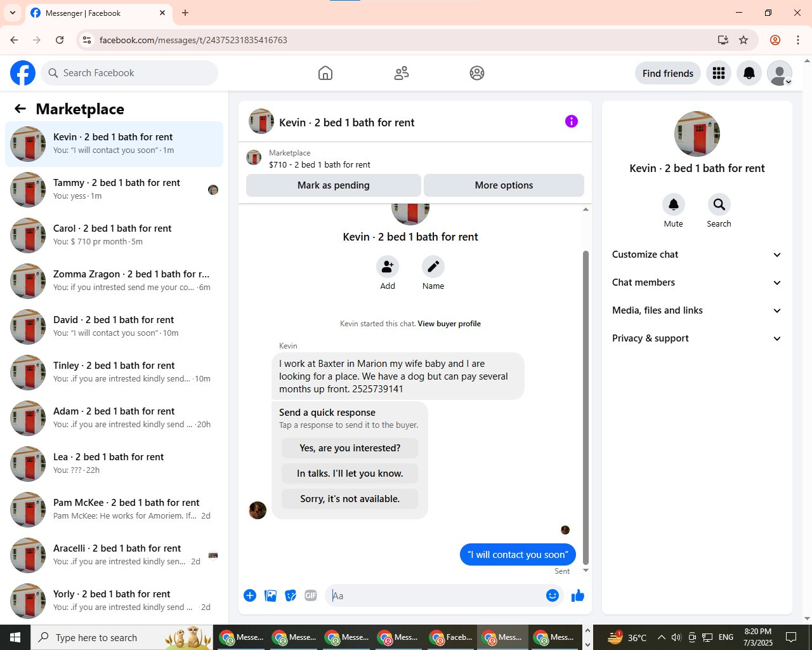Open Aracelli 2 bed 1 bath conversation

pyautogui.click(x=114, y=555)
